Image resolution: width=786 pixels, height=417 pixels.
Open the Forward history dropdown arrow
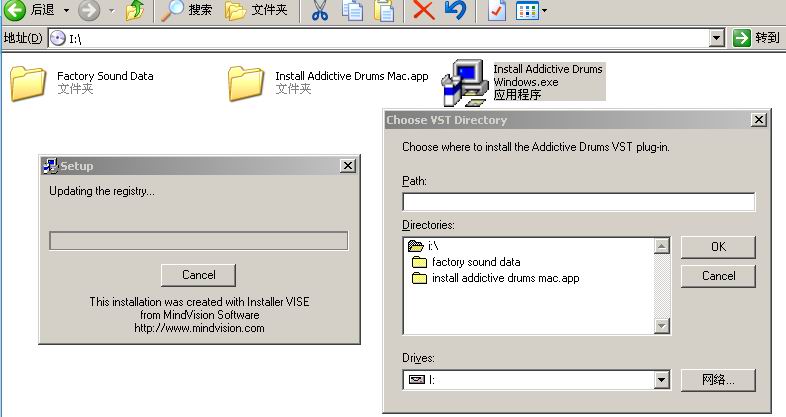click(111, 10)
